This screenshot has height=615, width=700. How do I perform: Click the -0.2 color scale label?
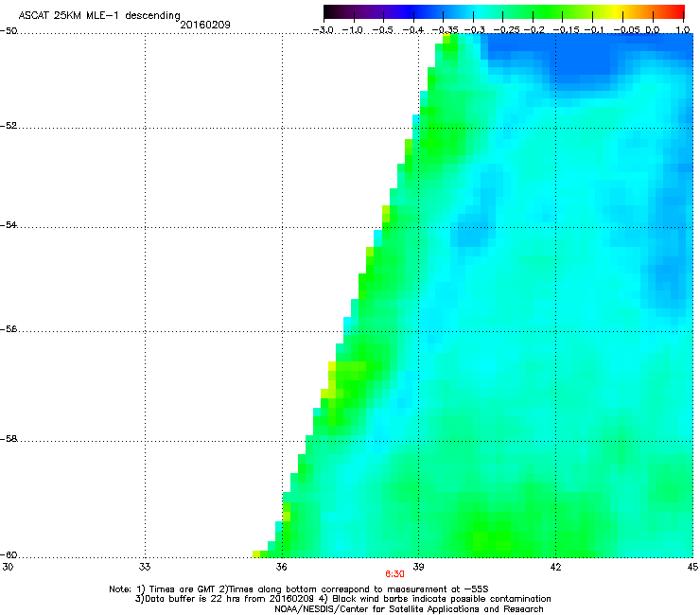tap(534, 30)
